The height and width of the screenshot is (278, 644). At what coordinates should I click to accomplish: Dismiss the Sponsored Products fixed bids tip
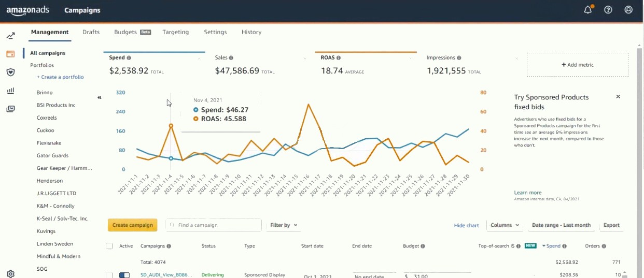618,97
